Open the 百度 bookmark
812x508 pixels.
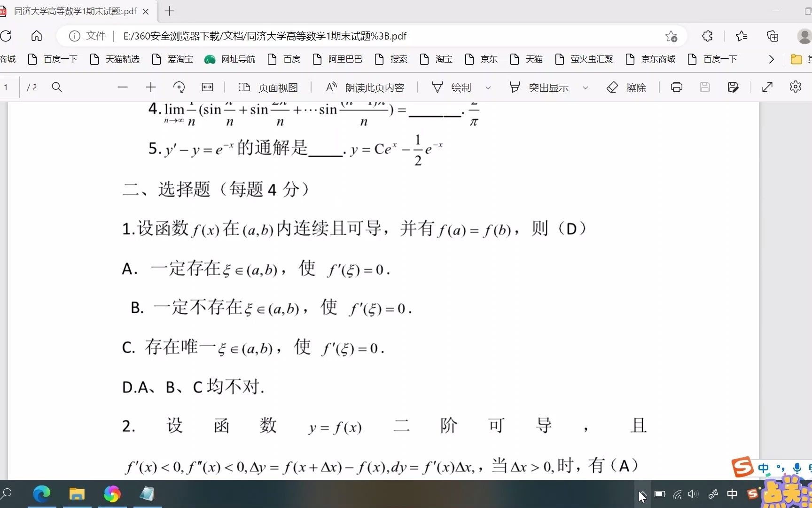tap(284, 59)
